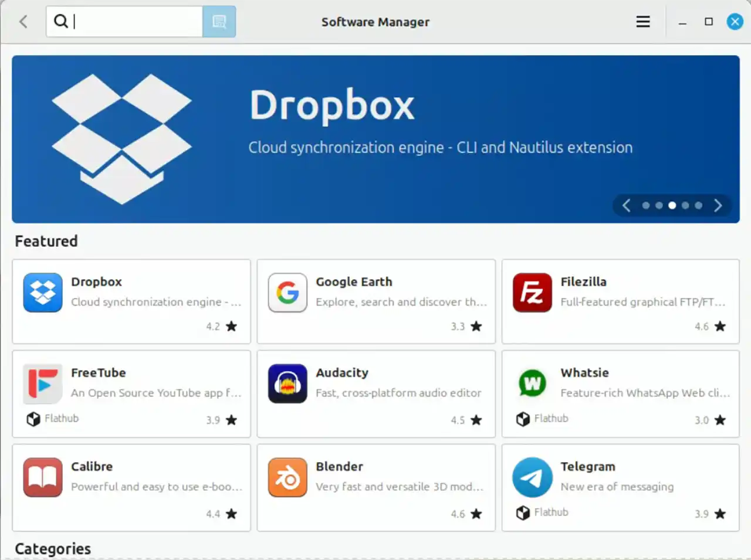
Task: Click the rating star on FreeTube card
Action: (232, 420)
